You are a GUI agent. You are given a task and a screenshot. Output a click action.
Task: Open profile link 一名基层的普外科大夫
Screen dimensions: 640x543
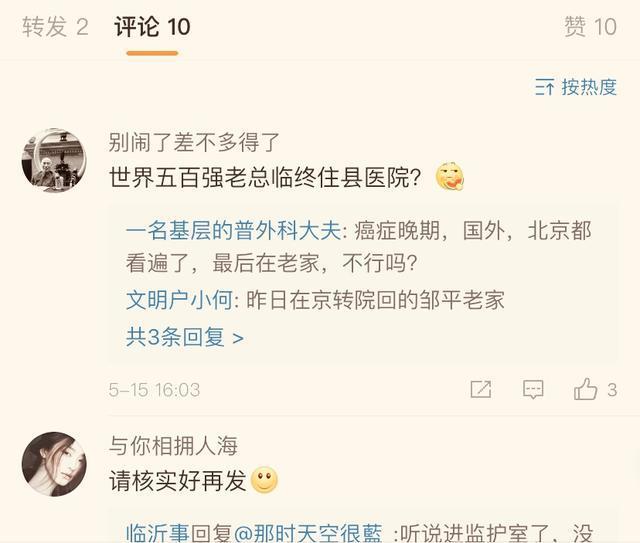[233, 231]
